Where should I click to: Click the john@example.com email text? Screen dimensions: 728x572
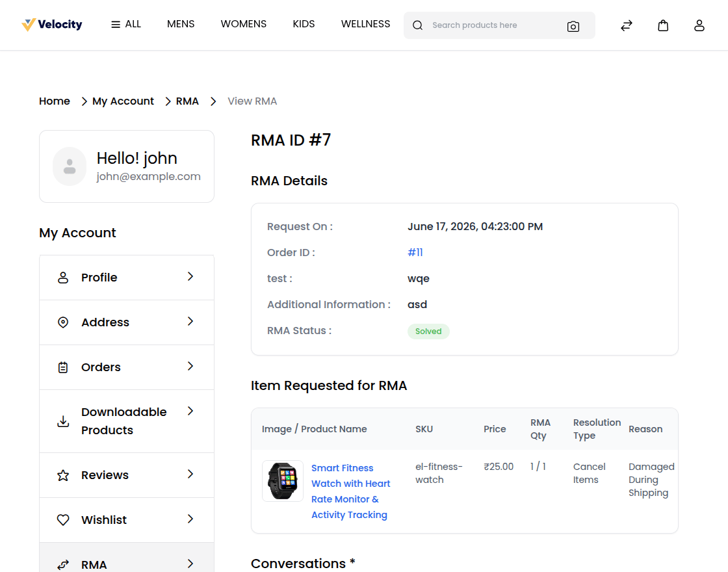149,176
